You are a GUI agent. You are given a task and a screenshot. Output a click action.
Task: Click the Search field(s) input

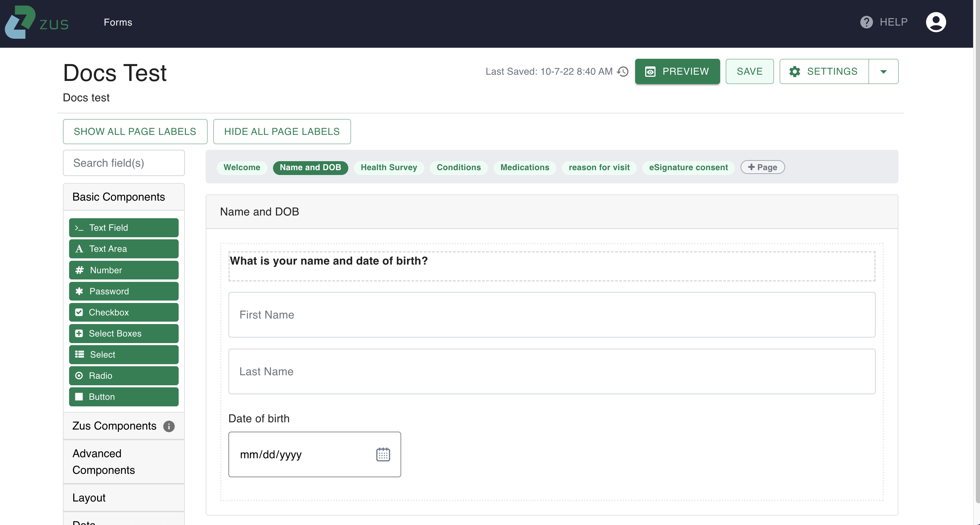click(124, 163)
